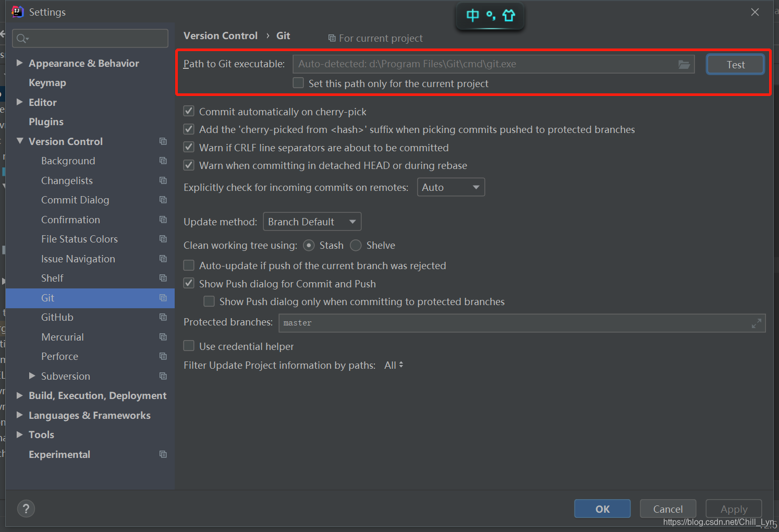Select Commit Dialog in Version Control
Screen dimensions: 779x532
[75, 200]
